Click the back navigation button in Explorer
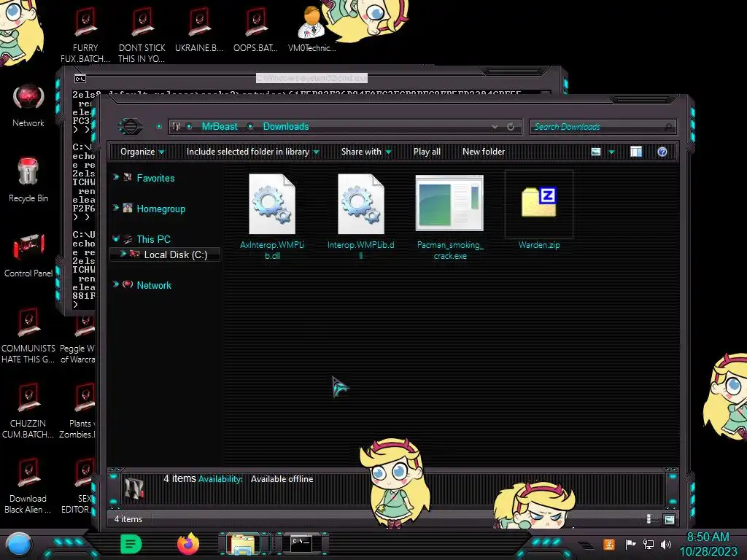 pyautogui.click(x=130, y=126)
